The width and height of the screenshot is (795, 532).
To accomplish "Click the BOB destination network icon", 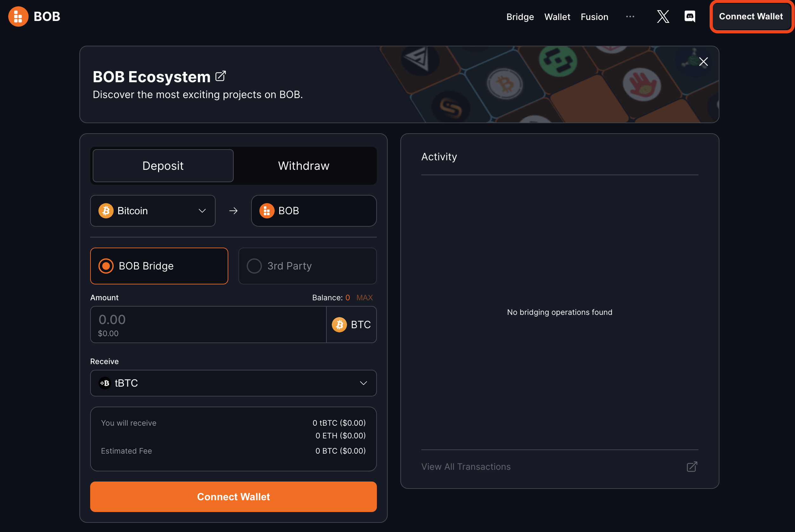I will 267,210.
